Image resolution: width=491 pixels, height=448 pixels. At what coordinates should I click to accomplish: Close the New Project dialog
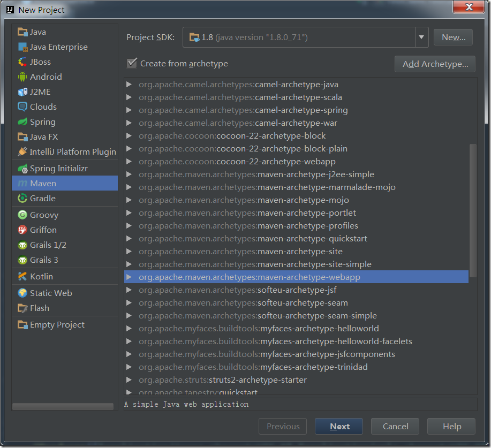[469, 7]
